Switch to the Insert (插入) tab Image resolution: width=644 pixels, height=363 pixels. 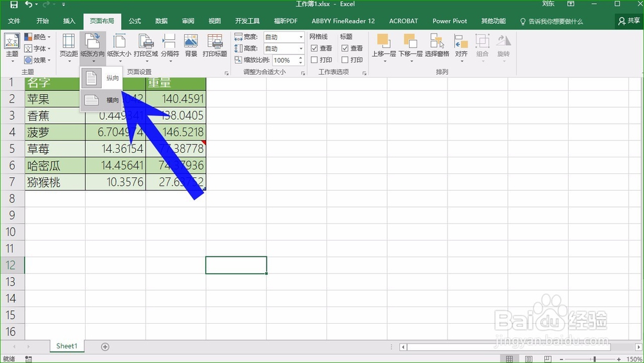(x=69, y=21)
